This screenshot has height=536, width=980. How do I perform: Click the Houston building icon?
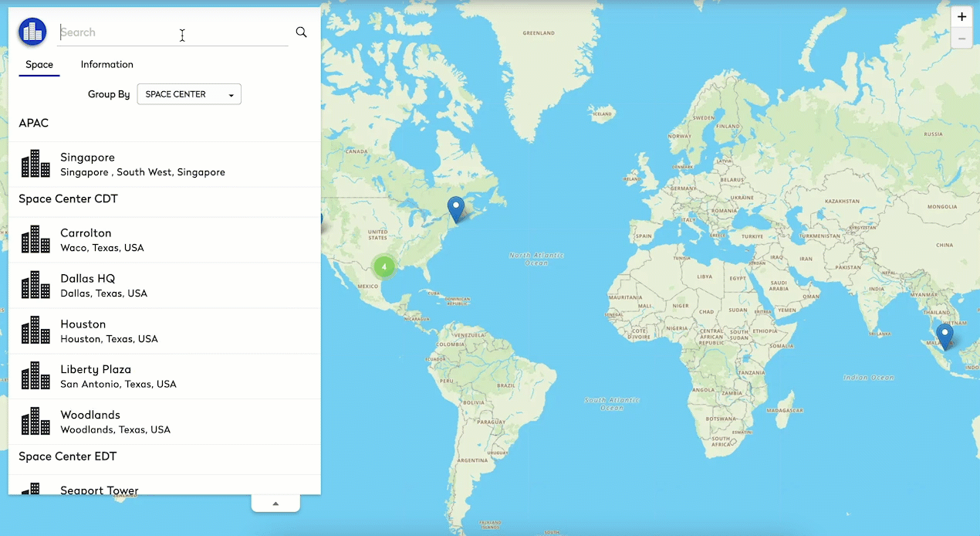[x=35, y=331]
